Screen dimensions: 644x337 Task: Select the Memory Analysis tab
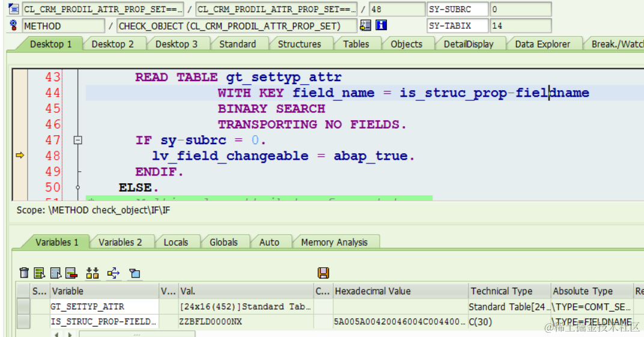[x=334, y=242]
